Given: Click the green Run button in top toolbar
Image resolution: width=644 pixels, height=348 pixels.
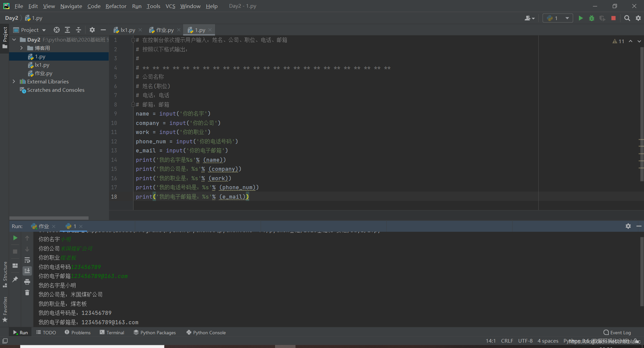Looking at the screenshot, I should pos(581,18).
